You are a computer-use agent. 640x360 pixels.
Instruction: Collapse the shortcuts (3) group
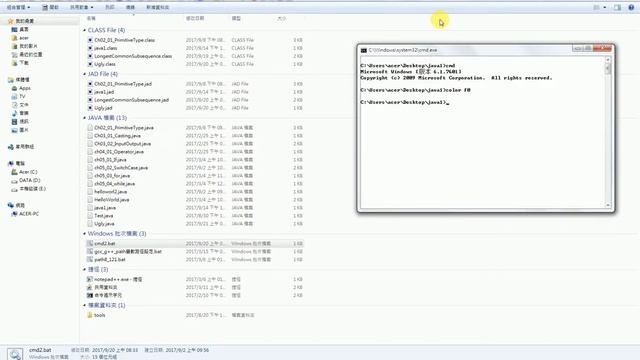point(84,269)
